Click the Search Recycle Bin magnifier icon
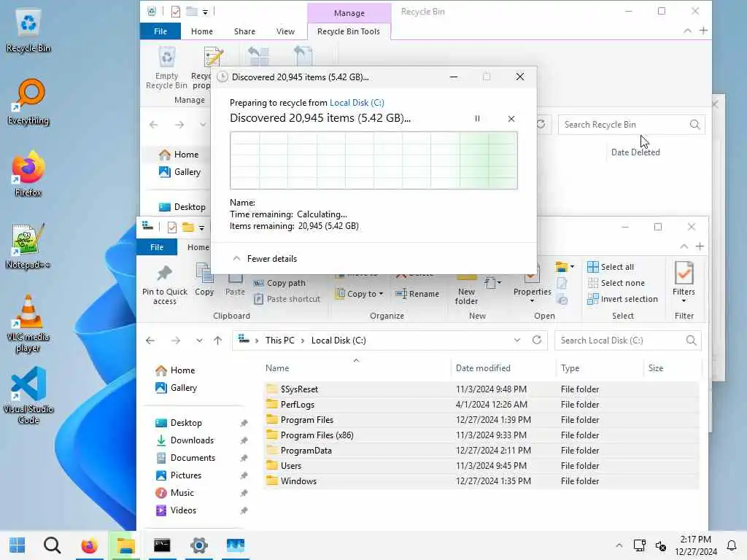This screenshot has width=747, height=560. click(694, 125)
